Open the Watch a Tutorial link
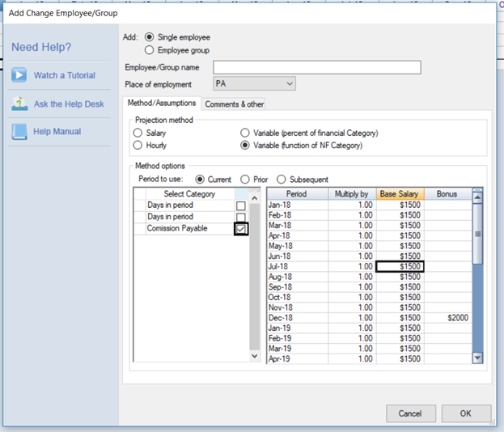Viewport: 504px width, 432px height. tap(65, 75)
